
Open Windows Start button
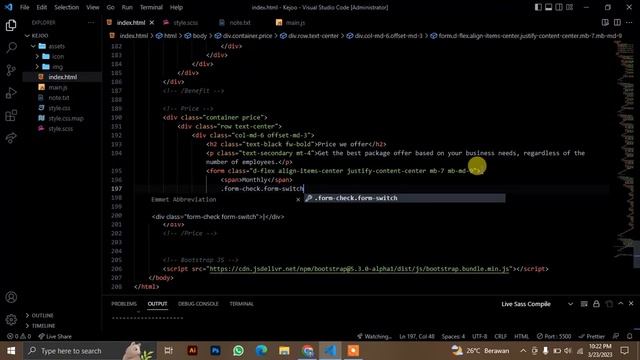(x=11, y=351)
